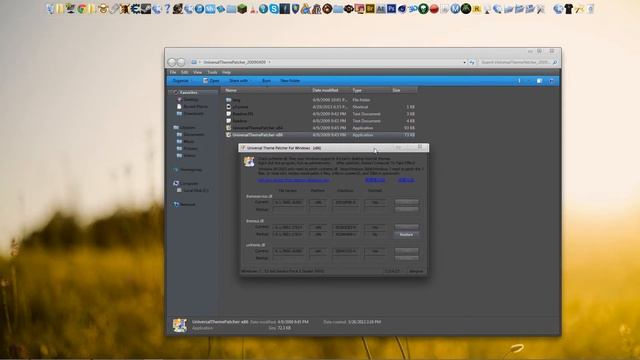Screen dimensions: 640x360
Task: Open the Edit menu in Explorer
Action: click(x=184, y=72)
